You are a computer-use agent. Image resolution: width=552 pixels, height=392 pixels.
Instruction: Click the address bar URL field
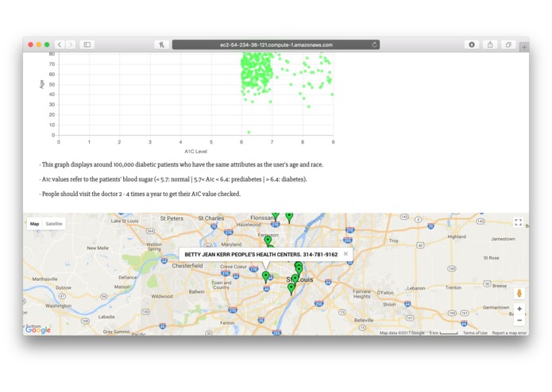click(276, 44)
